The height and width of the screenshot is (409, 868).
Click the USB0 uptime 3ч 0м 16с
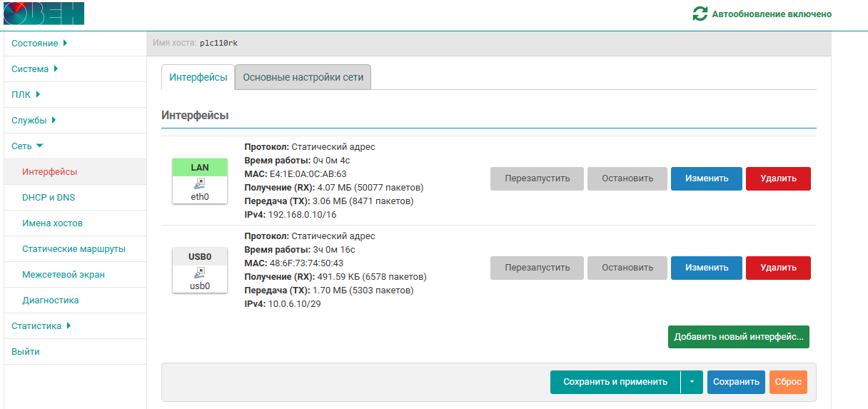pos(334,249)
